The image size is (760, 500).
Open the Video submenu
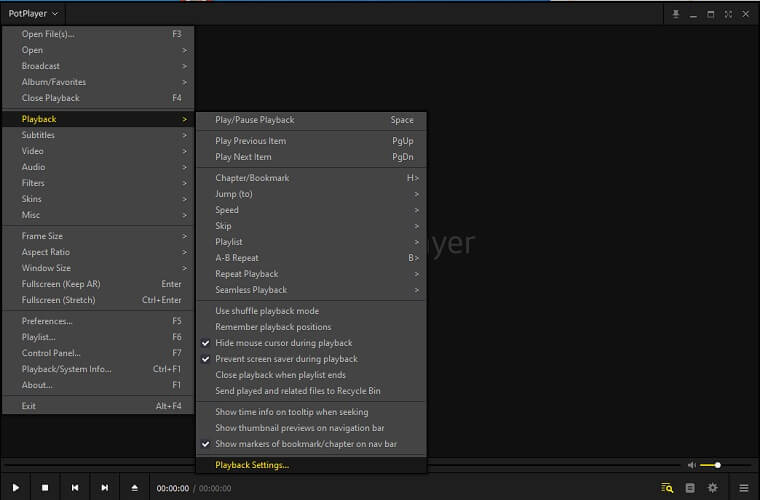coord(98,151)
